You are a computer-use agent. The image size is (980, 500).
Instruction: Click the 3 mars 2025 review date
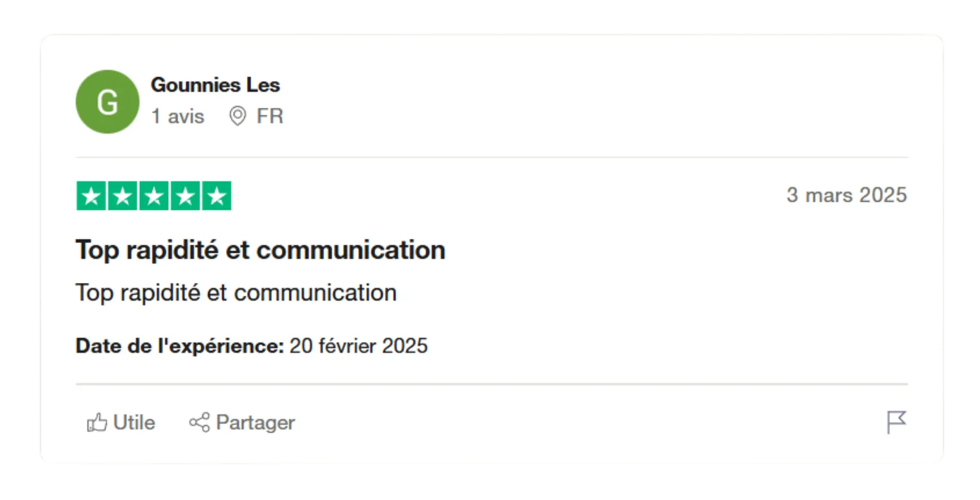[846, 195]
